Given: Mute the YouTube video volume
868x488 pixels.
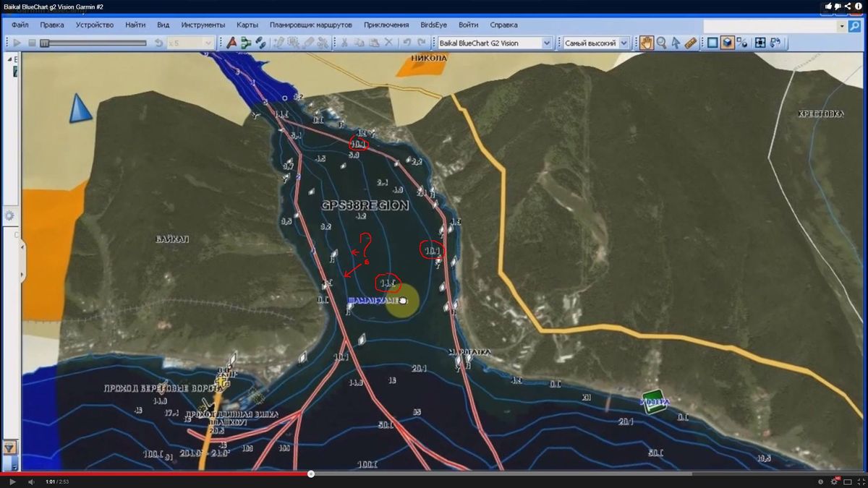Looking at the screenshot, I should pyautogui.click(x=32, y=481).
